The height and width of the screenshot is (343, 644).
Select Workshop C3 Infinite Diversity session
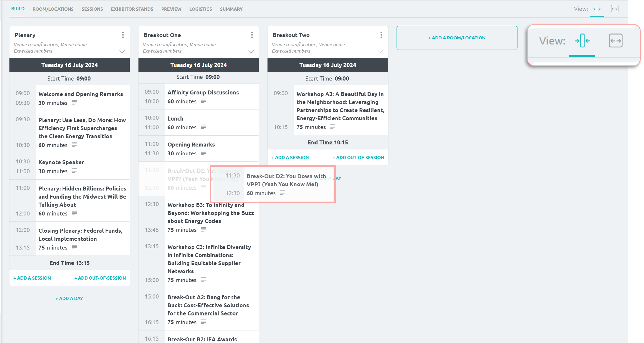209,259
